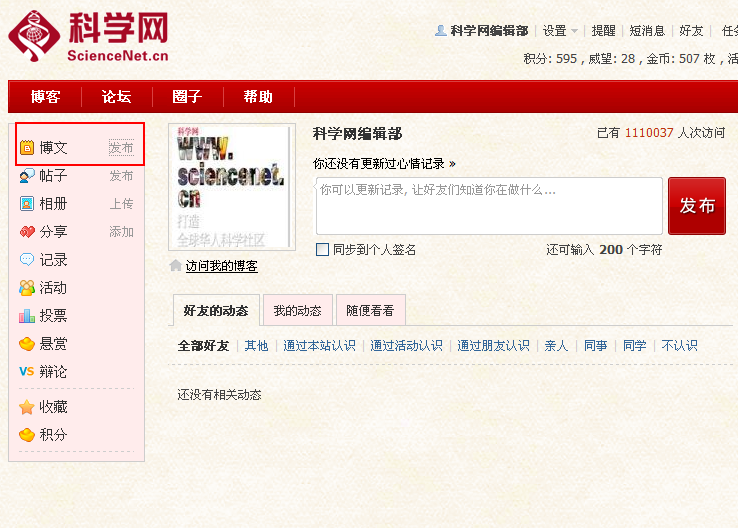The width and height of the screenshot is (738, 528).
Task: Click the 博文 blog icon in sidebar
Action: click(x=27, y=148)
